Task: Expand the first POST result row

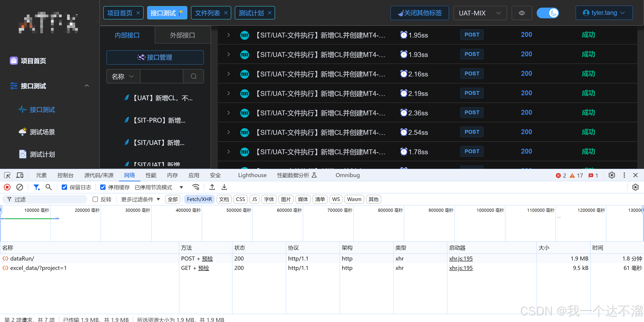Action: (x=228, y=35)
